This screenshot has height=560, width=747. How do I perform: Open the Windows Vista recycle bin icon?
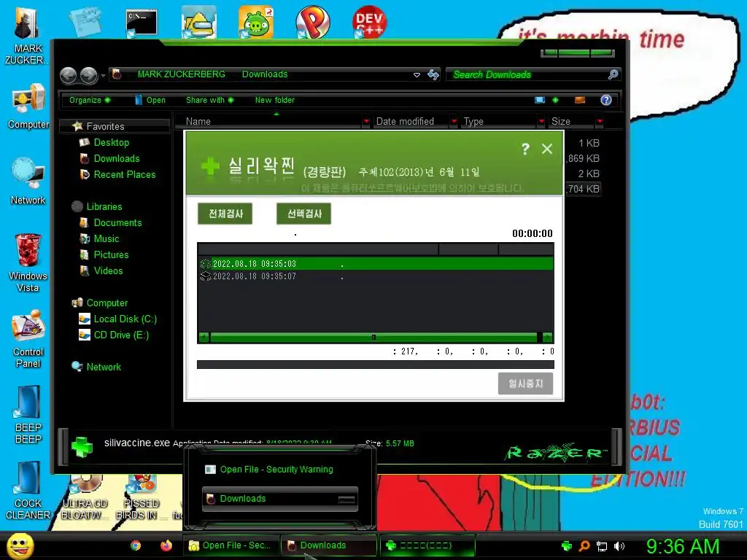(x=28, y=262)
